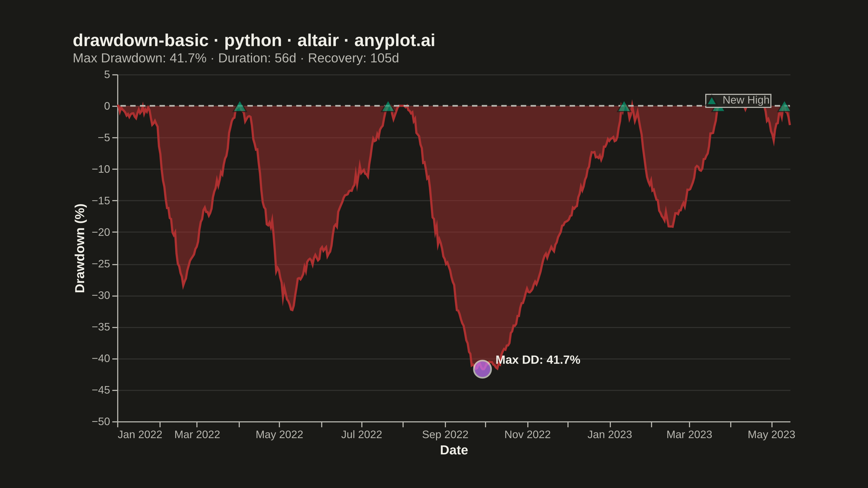Click the −40 y-axis tick label
Image resolution: width=868 pixels, height=488 pixels.
point(101,359)
